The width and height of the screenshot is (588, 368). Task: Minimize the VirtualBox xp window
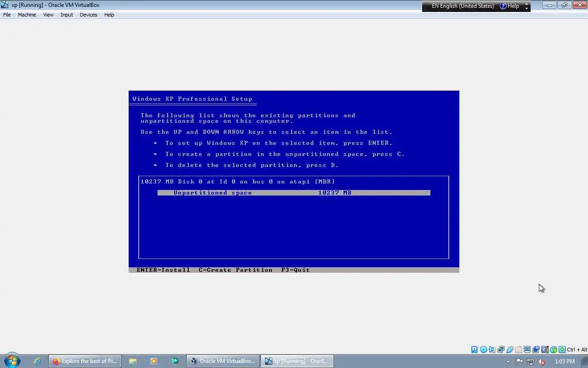pyautogui.click(x=549, y=5)
